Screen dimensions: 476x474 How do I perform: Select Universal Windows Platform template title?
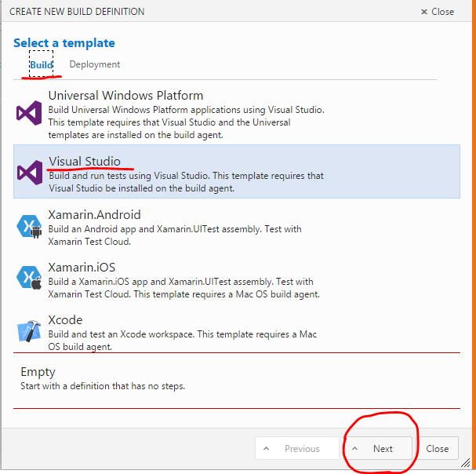(125, 96)
